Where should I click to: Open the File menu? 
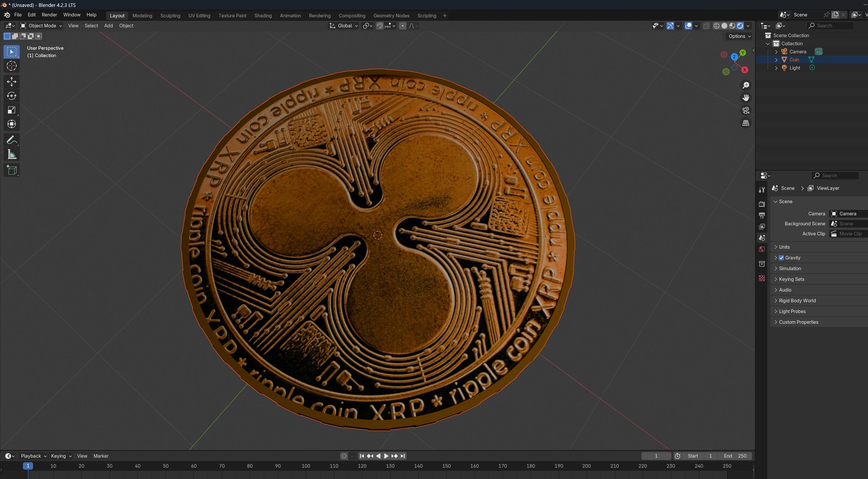click(x=18, y=15)
